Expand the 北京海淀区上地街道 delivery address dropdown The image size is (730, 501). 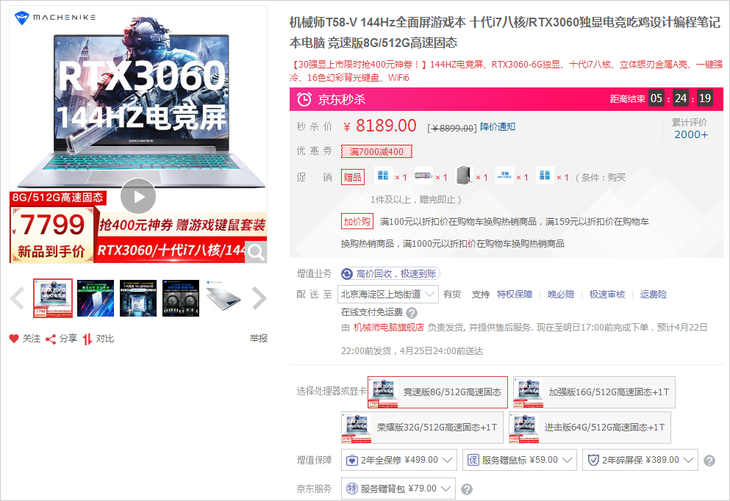pyautogui.click(x=388, y=294)
